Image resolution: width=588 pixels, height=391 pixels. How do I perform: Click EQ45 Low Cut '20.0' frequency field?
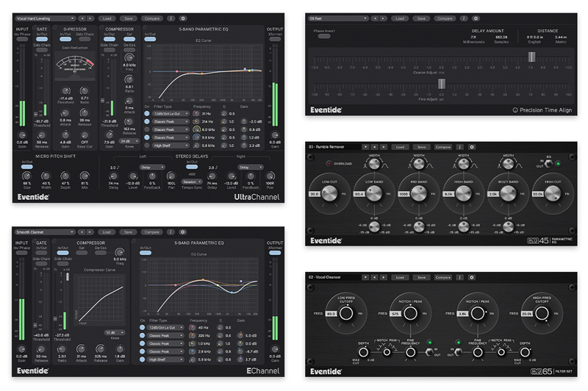click(x=315, y=194)
